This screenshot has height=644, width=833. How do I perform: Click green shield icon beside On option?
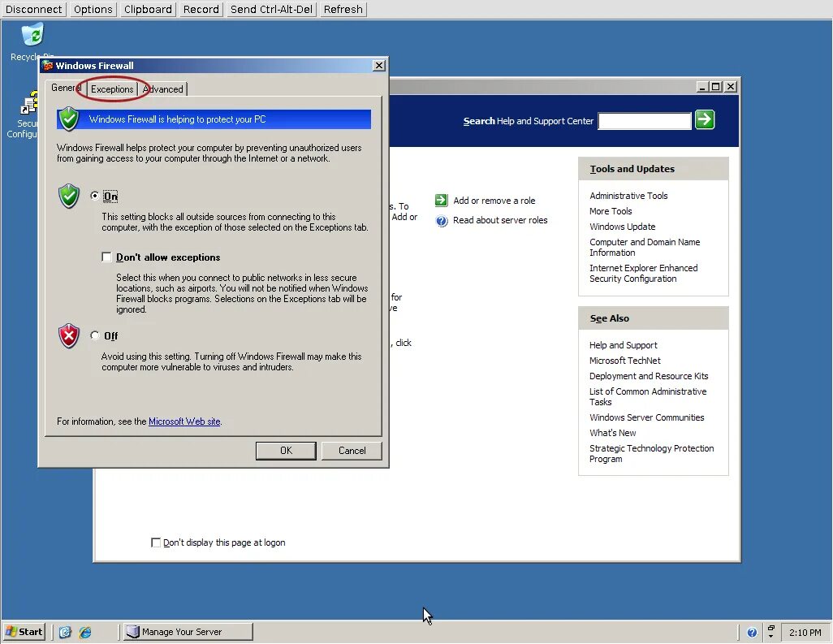pyautogui.click(x=69, y=196)
